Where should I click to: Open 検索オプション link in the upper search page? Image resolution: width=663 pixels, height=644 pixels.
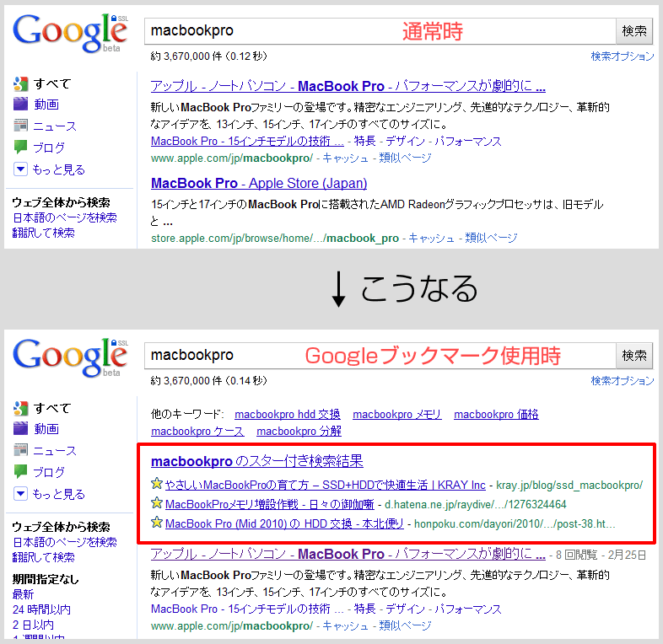point(622,56)
